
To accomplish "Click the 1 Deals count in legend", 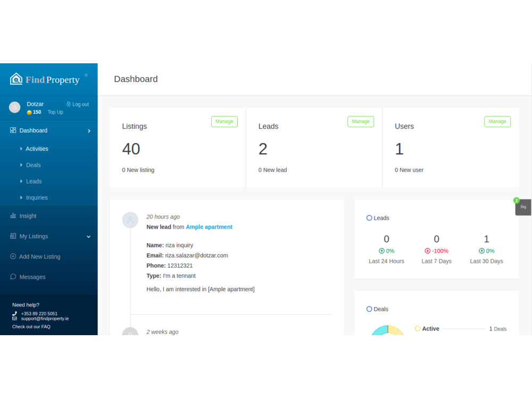I will (x=498, y=329).
